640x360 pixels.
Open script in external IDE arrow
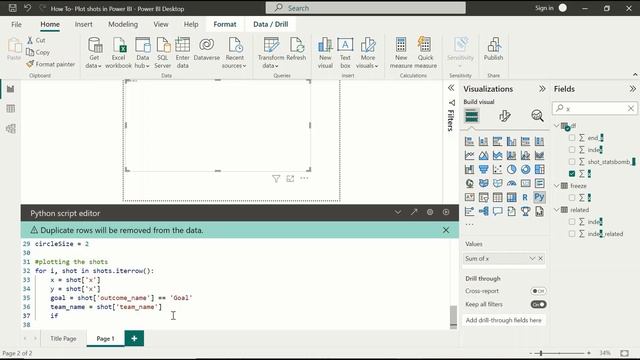coord(414,212)
